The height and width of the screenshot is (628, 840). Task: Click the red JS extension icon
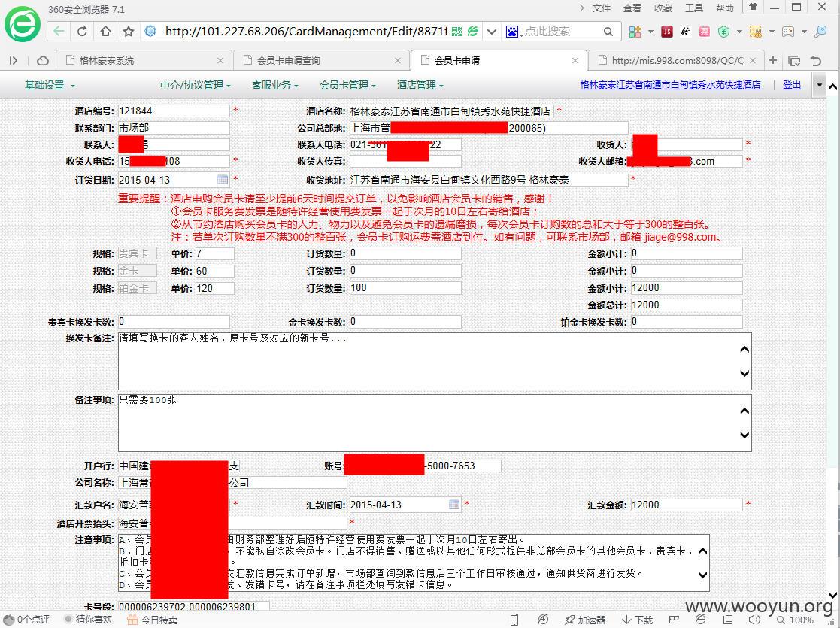(667, 32)
